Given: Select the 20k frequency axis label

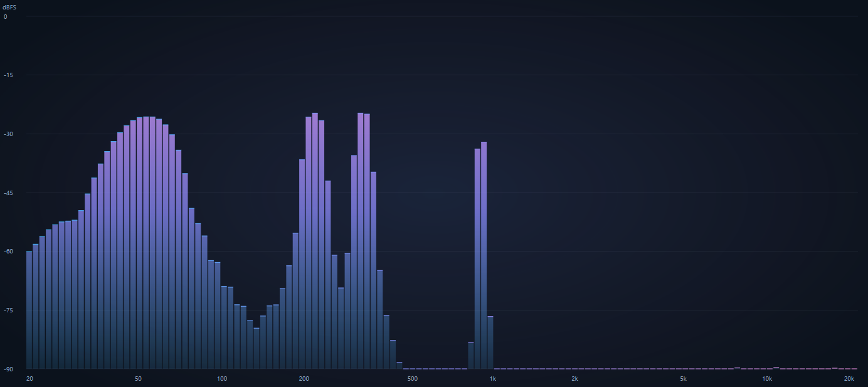Looking at the screenshot, I should coord(849,379).
